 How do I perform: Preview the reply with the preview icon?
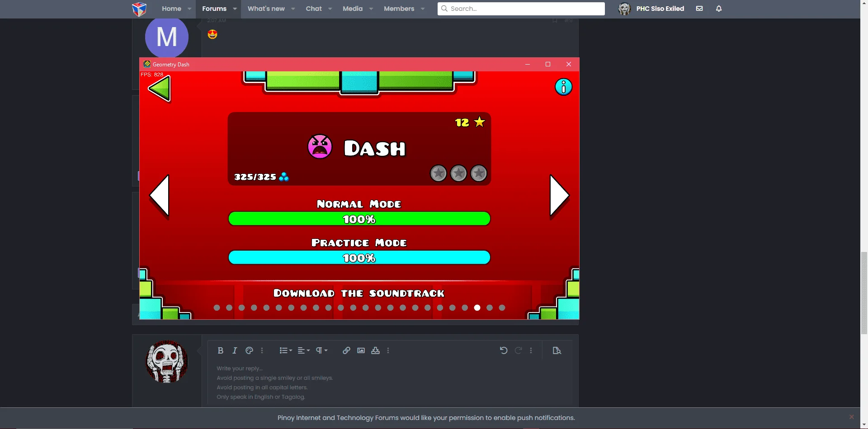[557, 350]
